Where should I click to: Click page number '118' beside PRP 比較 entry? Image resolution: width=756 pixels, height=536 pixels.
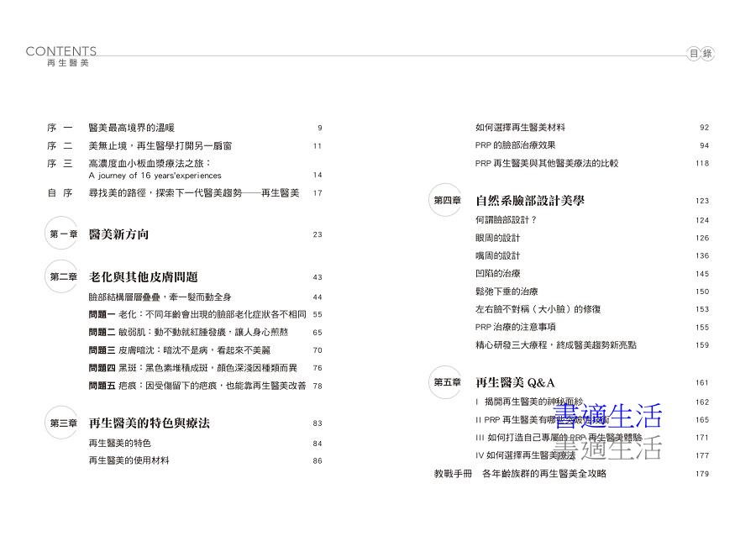tap(702, 163)
